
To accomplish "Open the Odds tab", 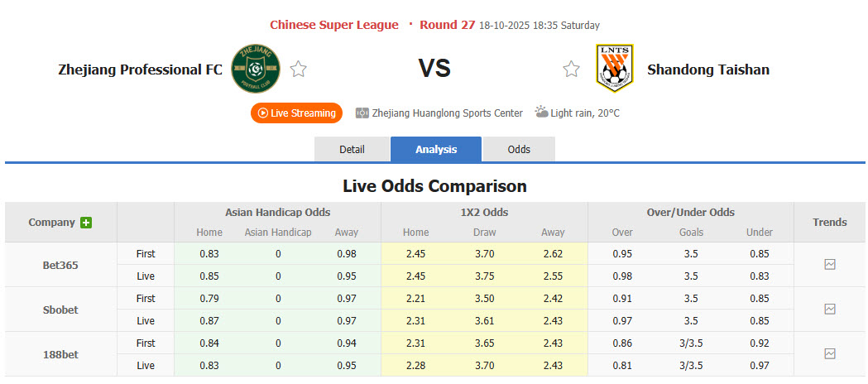I will coord(519,149).
